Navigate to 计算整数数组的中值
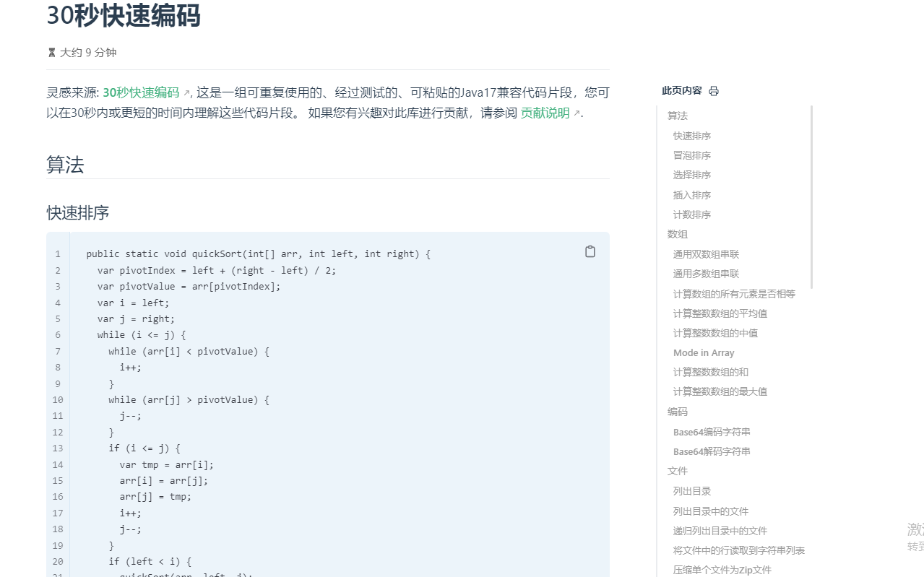This screenshot has height=577, width=924. pos(715,333)
